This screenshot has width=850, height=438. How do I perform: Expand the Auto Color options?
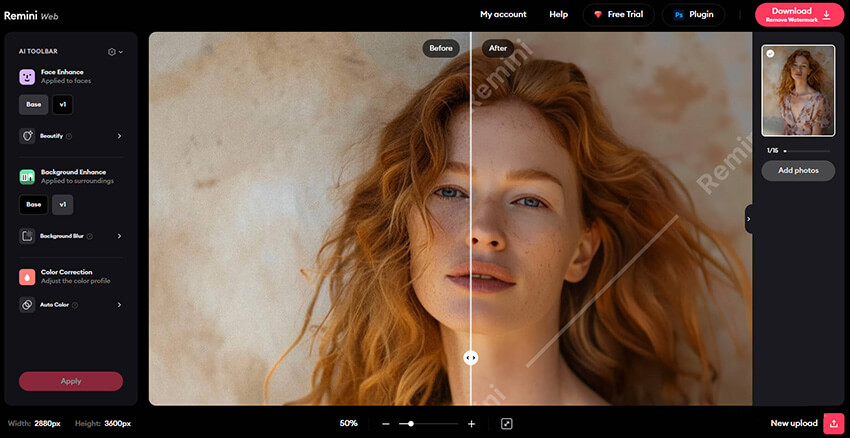119,305
